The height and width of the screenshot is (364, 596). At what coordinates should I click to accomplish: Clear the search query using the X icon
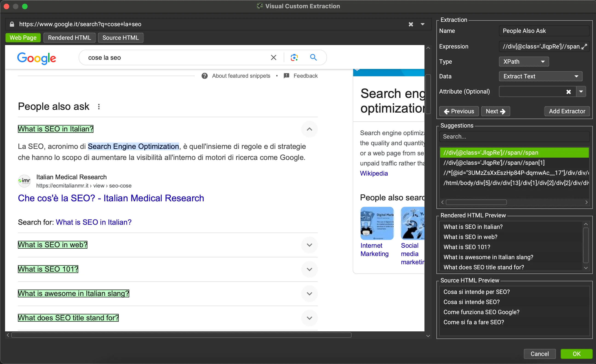tap(273, 57)
